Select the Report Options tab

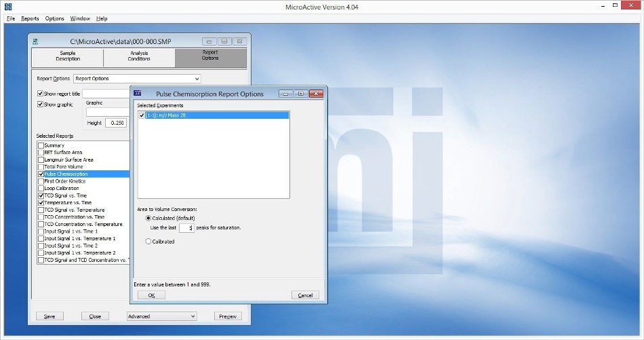tap(210, 57)
